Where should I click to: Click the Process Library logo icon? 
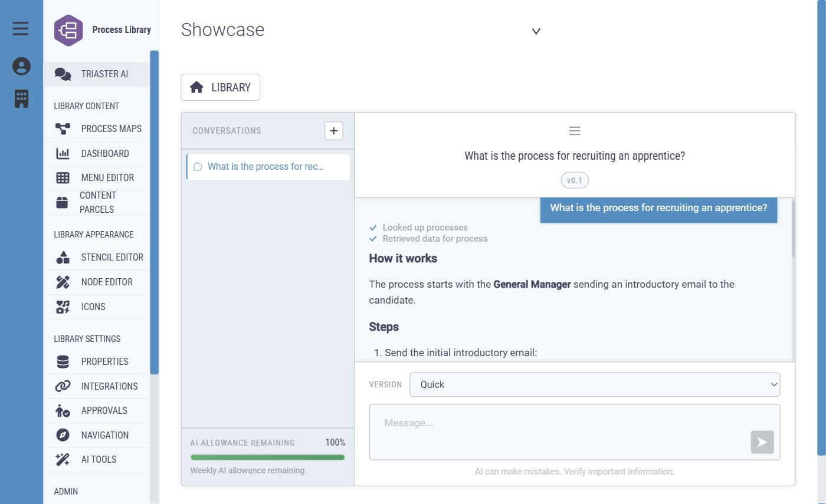[x=68, y=30]
